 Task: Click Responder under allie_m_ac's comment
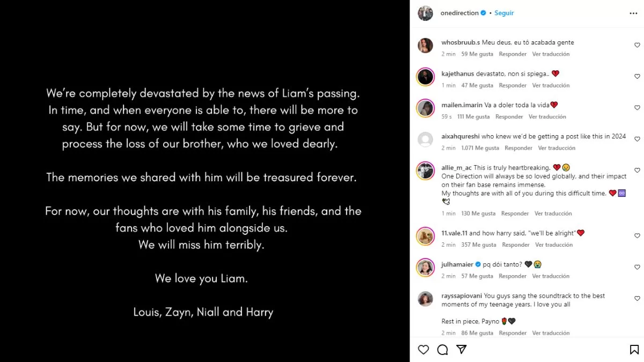pos(515,213)
